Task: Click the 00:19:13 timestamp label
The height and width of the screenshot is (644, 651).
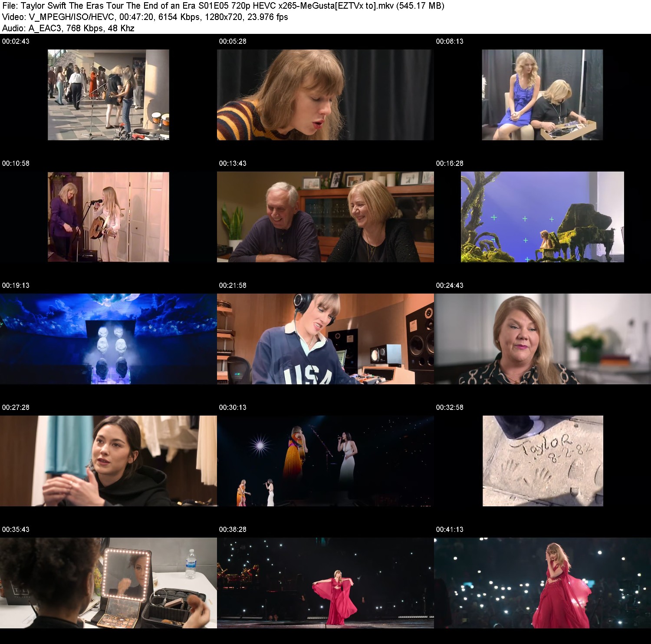Action: coord(16,285)
